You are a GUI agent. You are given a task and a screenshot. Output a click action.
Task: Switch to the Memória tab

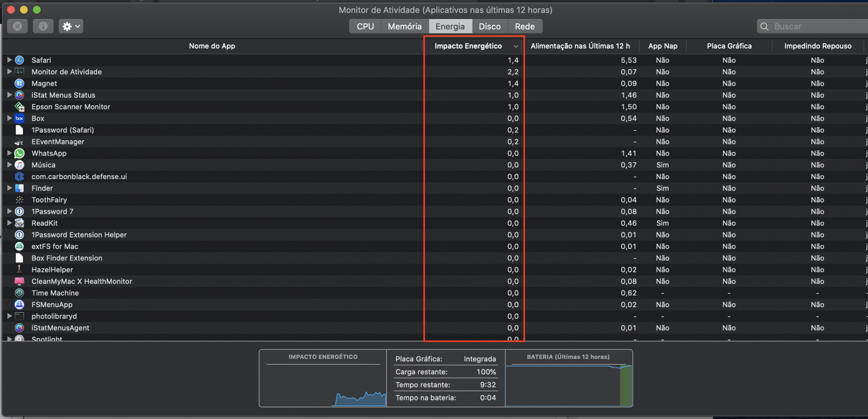(405, 26)
